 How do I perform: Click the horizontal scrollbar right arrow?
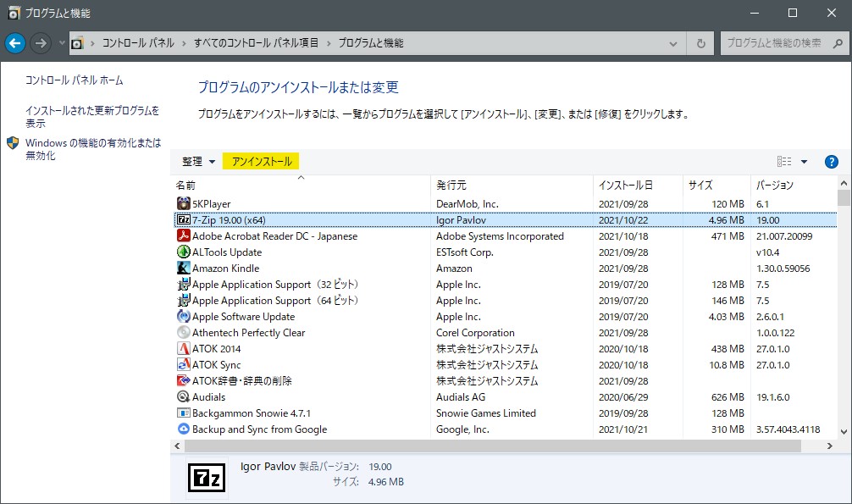(830, 446)
